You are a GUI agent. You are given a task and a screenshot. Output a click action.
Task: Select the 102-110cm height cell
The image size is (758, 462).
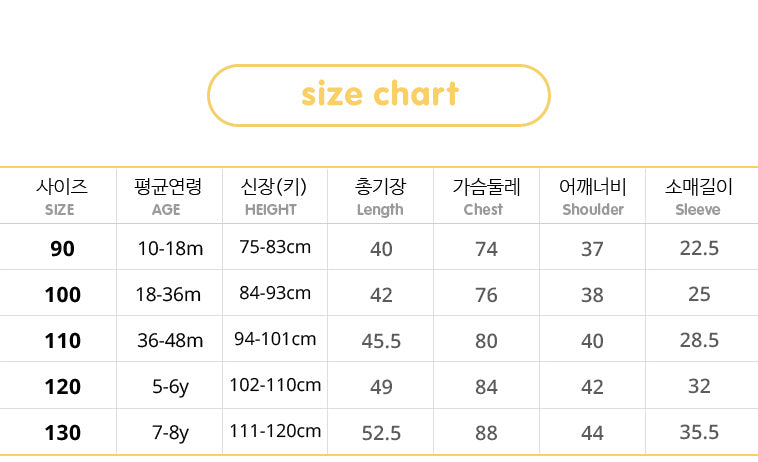[x=275, y=385]
